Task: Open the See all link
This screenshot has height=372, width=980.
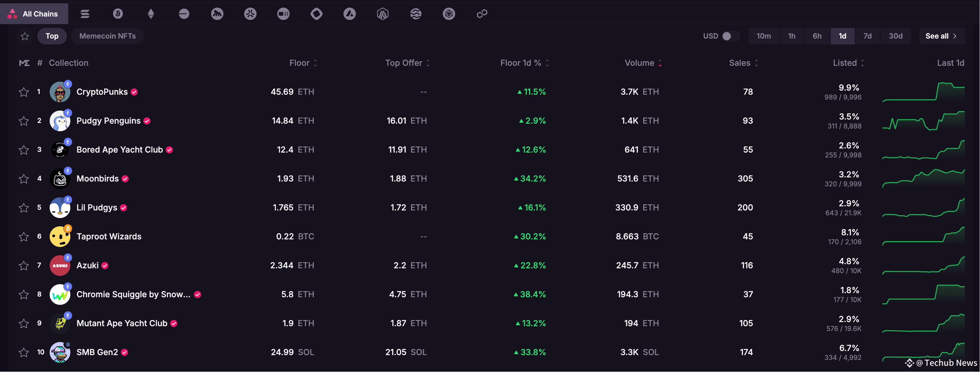Action: click(x=942, y=36)
